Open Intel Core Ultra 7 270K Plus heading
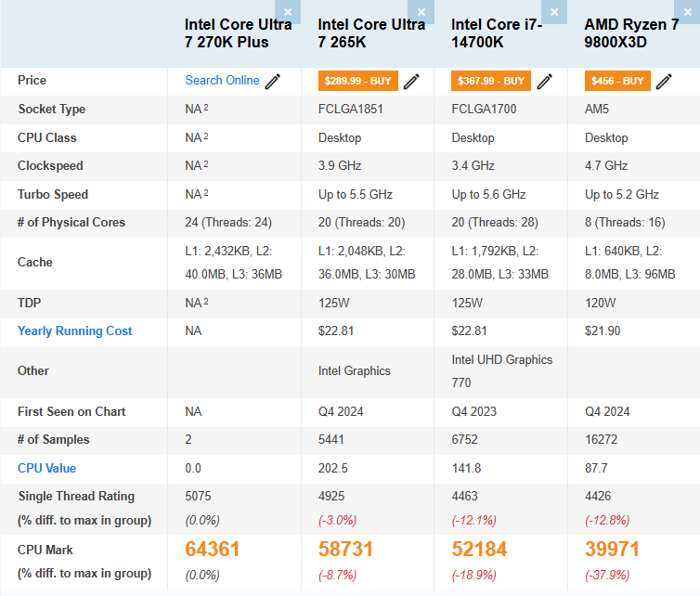This screenshot has height=596, width=700. [x=238, y=33]
